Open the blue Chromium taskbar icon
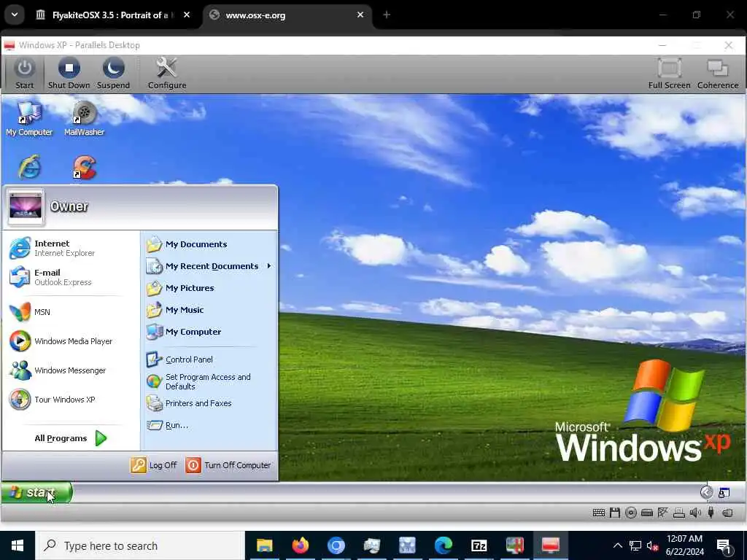 click(336, 545)
